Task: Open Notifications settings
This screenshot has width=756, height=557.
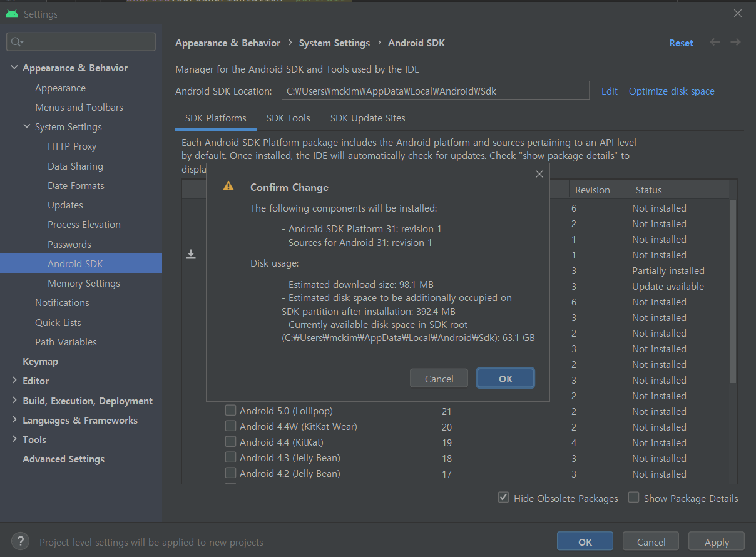Action: (62, 303)
